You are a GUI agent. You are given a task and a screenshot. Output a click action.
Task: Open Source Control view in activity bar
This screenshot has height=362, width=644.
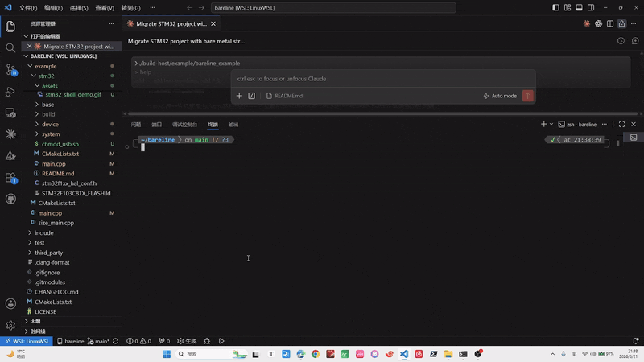tap(10, 70)
